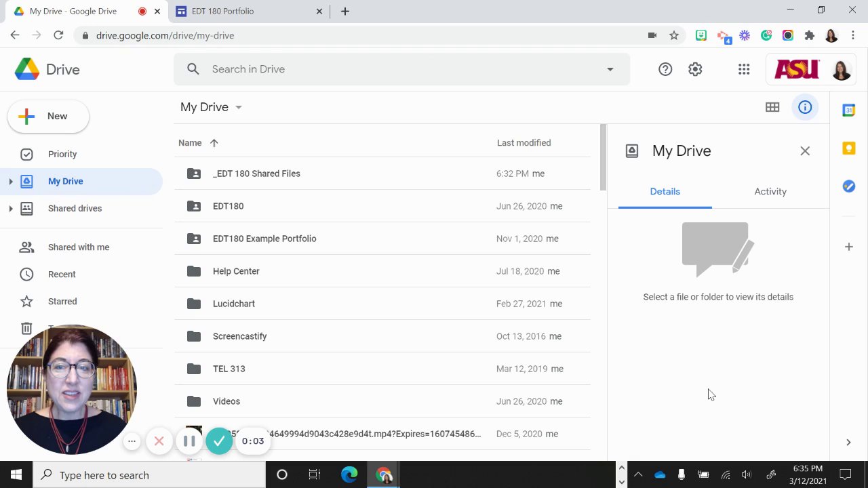Open My Drive dropdown menu

[211, 107]
